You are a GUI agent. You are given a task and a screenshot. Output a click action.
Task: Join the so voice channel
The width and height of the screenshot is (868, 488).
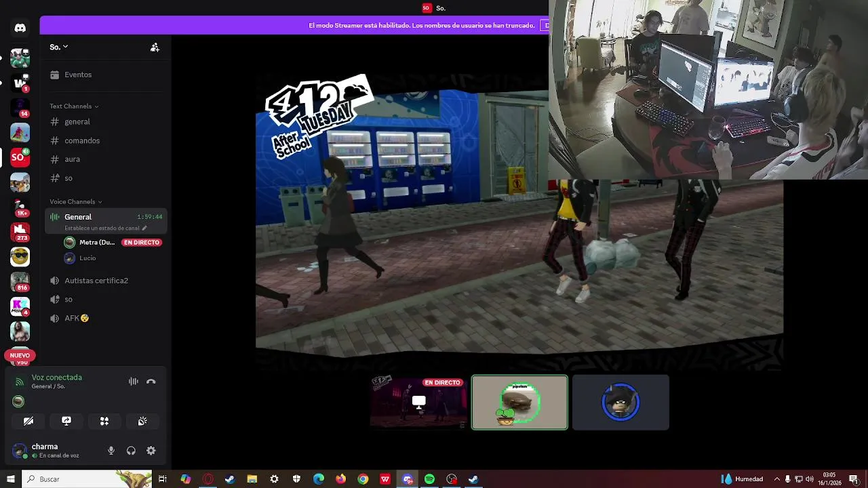[105, 300]
